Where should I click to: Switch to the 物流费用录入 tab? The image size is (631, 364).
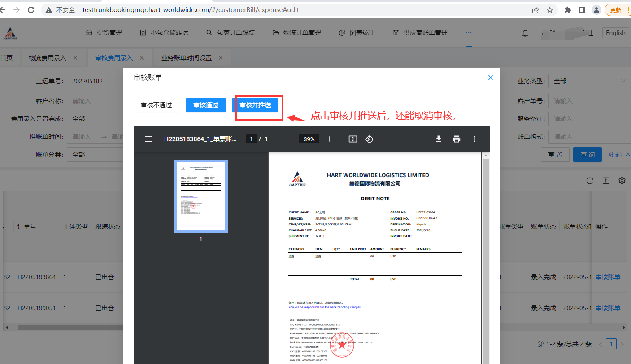(x=48, y=58)
